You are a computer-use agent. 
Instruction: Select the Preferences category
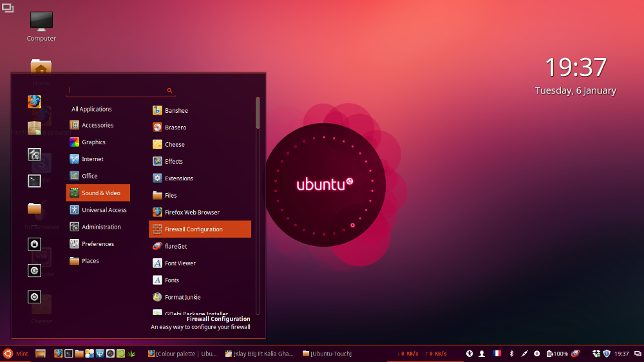click(98, 243)
